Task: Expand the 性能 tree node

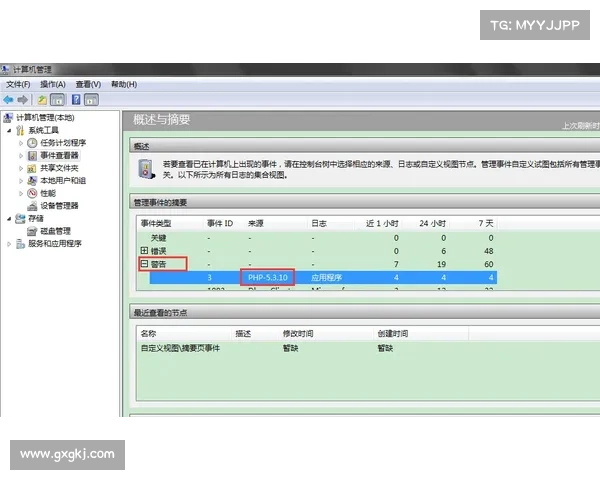Action: pyautogui.click(x=21, y=194)
